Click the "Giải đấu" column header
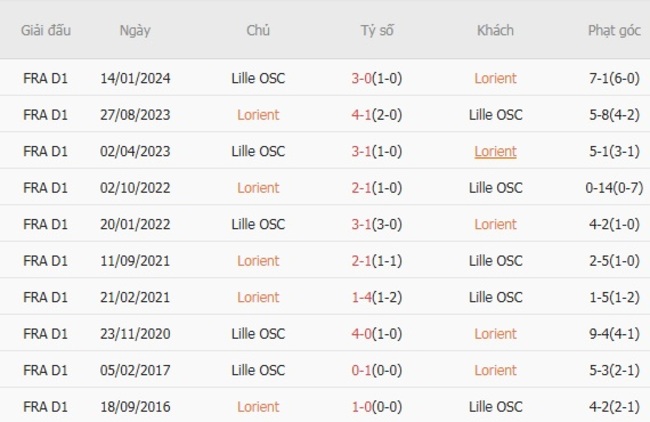 click(x=45, y=30)
